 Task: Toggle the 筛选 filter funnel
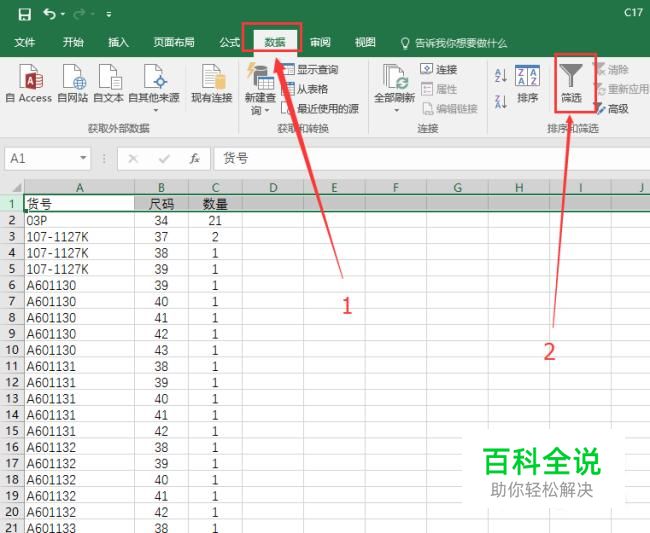point(571,83)
